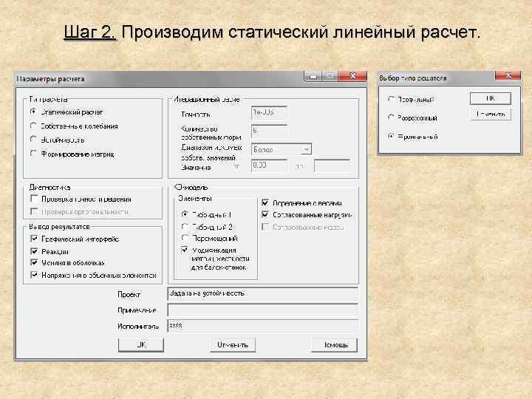532x399 pixels.
Task: Open Помощь help button
Action: [335, 345]
